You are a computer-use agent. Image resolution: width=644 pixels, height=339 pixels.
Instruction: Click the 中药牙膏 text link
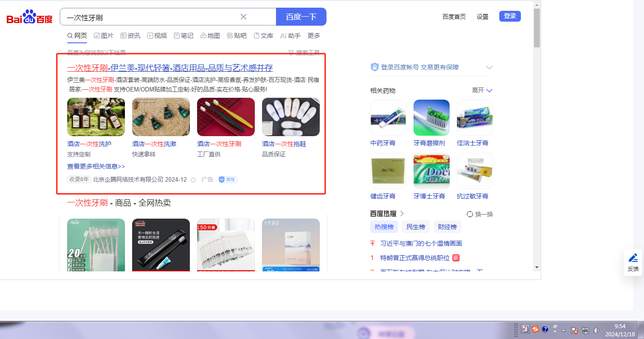click(x=383, y=143)
